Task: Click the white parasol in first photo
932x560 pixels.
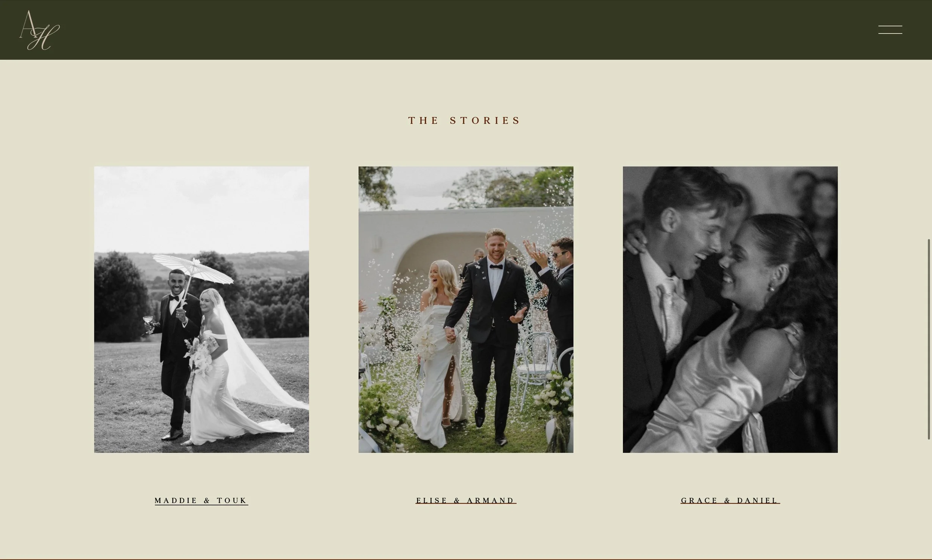Action: [193, 269]
